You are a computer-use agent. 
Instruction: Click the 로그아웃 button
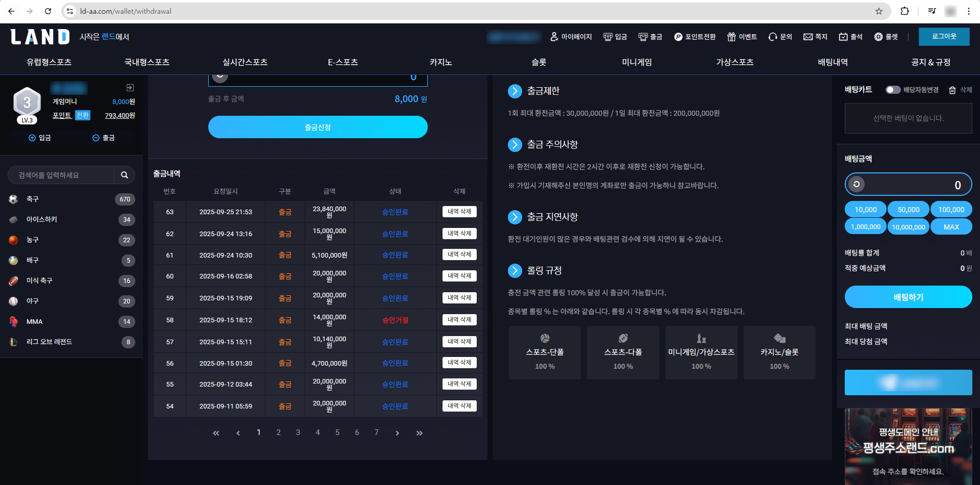pyautogui.click(x=944, y=37)
